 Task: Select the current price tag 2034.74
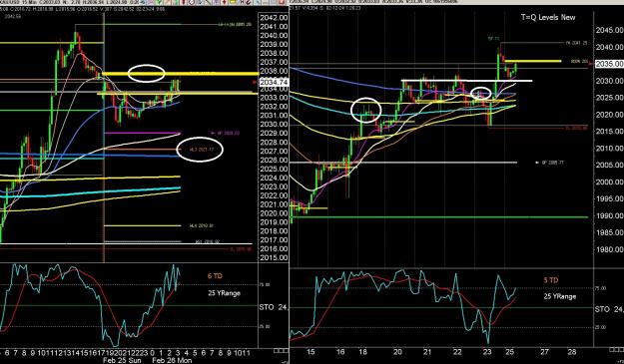tap(274, 82)
